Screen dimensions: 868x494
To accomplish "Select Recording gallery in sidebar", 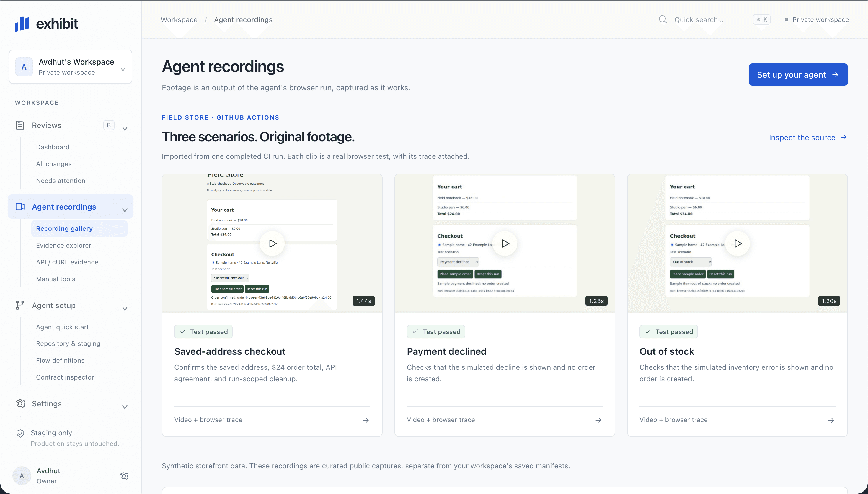I will click(79, 228).
